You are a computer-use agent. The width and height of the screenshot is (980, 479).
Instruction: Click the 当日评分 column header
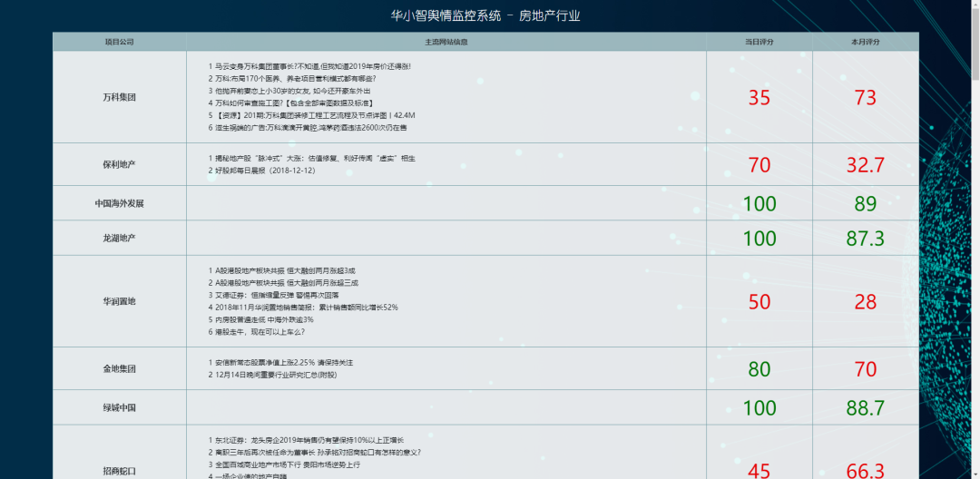pyautogui.click(x=759, y=42)
